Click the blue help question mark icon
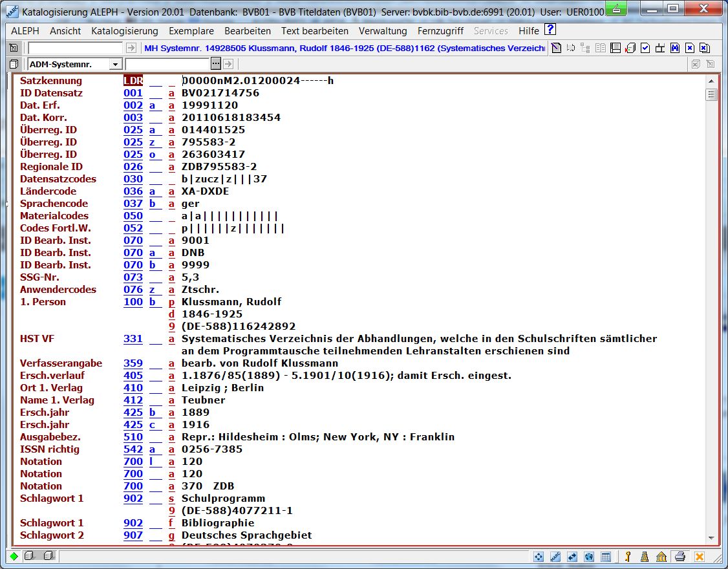Viewport: 728px width, 569px height. pos(550,30)
